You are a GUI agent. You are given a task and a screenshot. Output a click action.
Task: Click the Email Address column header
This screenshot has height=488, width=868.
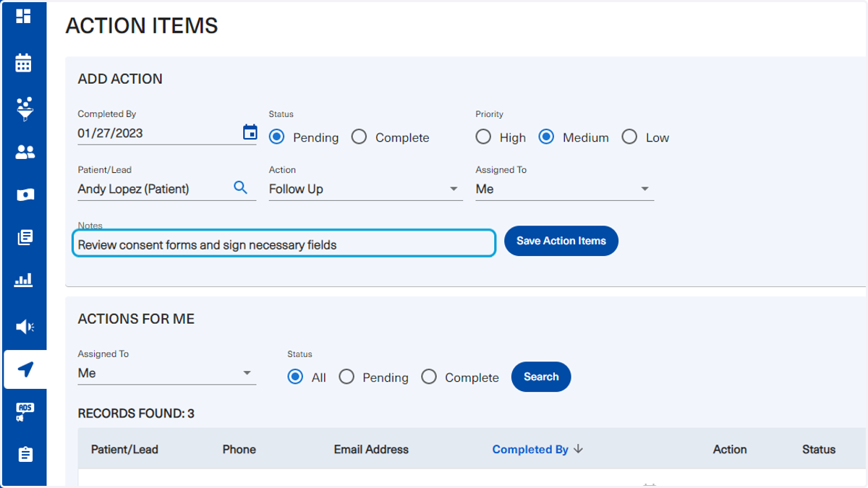click(x=371, y=449)
